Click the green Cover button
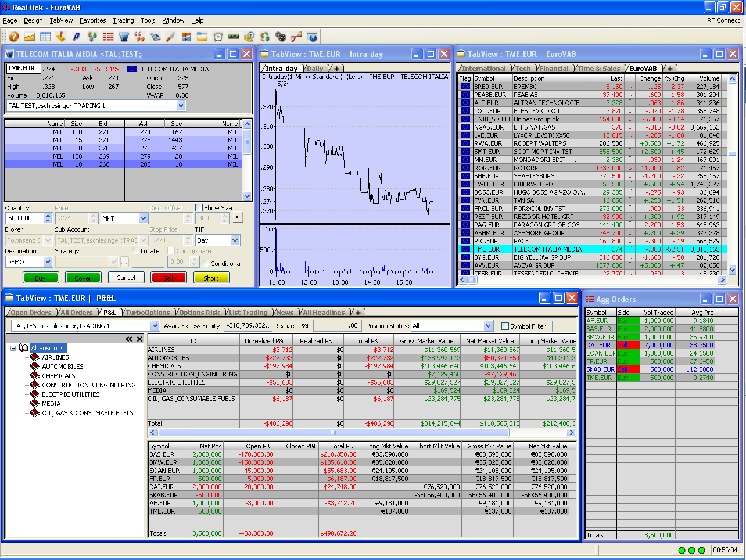This screenshot has width=746, height=560. click(83, 278)
